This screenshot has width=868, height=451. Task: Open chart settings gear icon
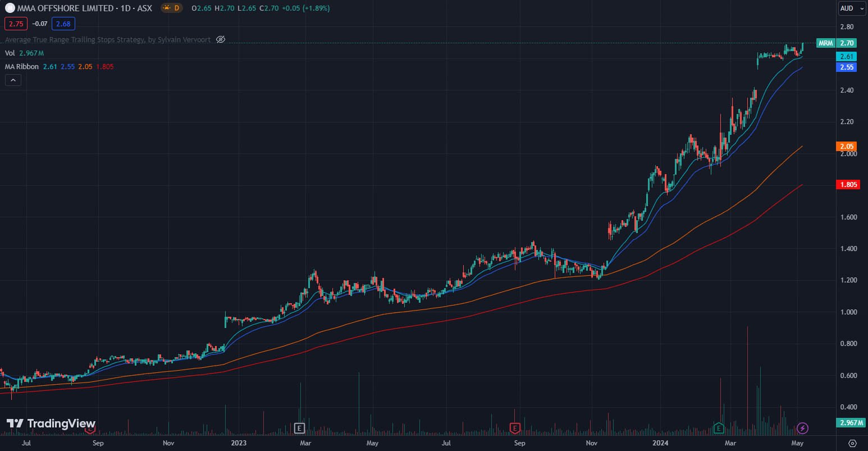click(x=852, y=443)
